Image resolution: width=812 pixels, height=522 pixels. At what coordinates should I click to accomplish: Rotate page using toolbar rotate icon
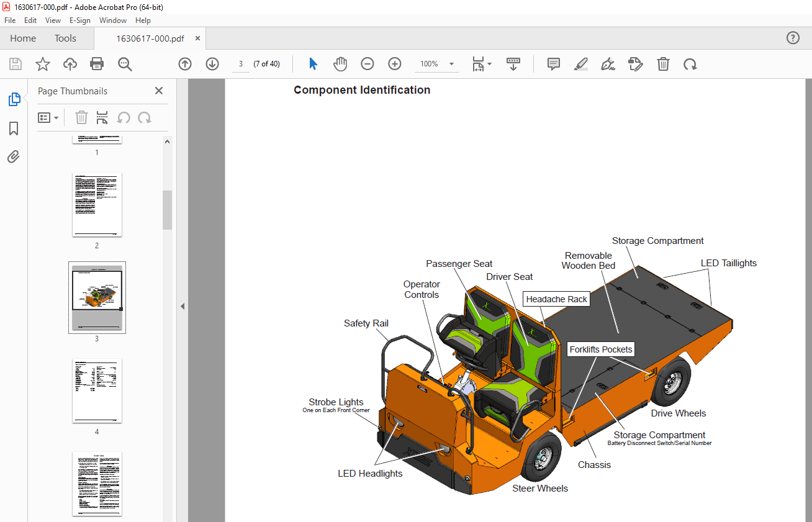tap(690, 64)
